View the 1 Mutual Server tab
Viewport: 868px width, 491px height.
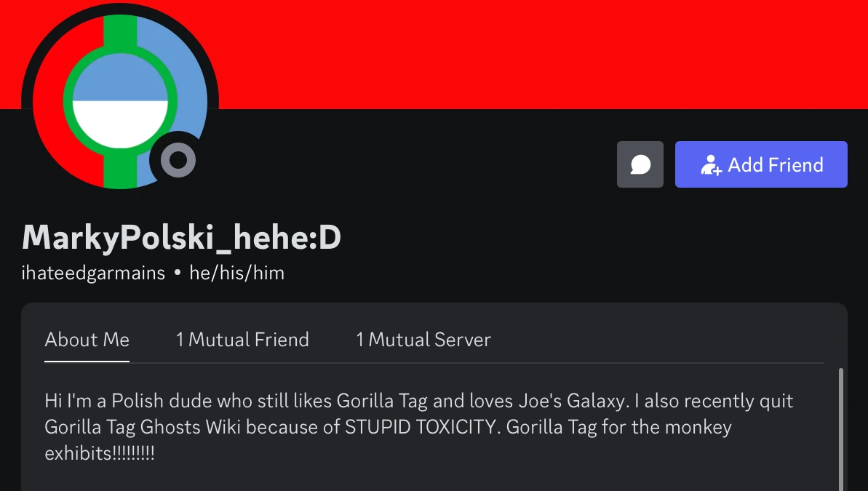point(423,339)
